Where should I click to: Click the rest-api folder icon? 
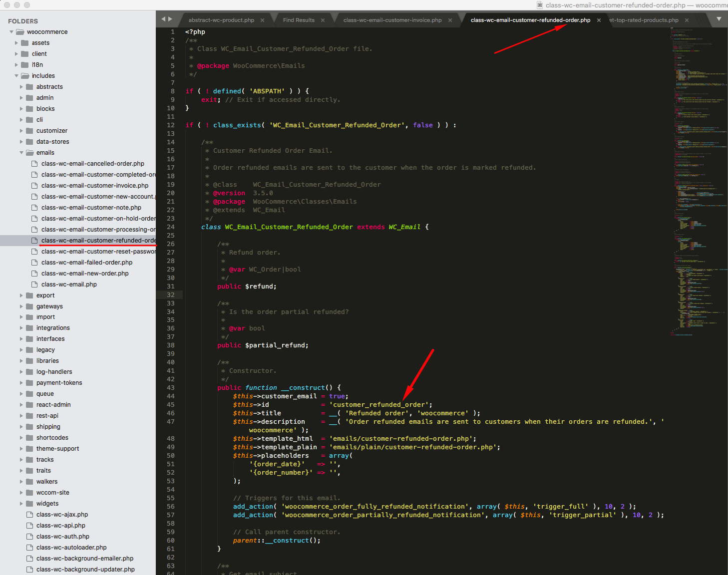point(29,416)
